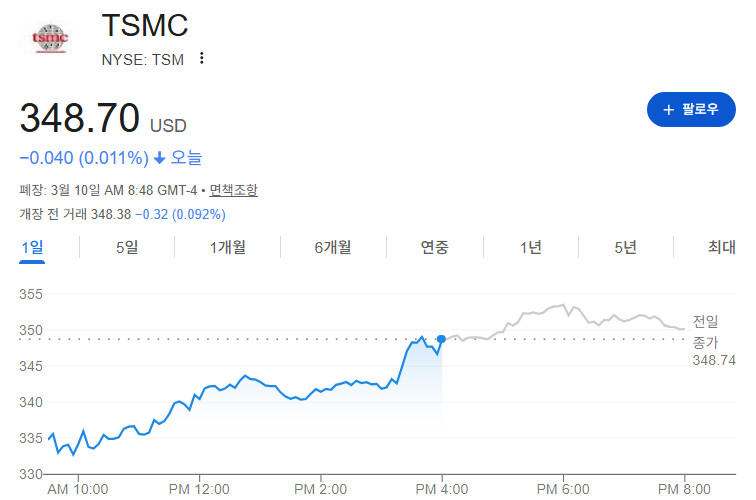This screenshot has width=756, height=500.
Task: Select the 1일 chart range tab
Action: click(x=32, y=247)
